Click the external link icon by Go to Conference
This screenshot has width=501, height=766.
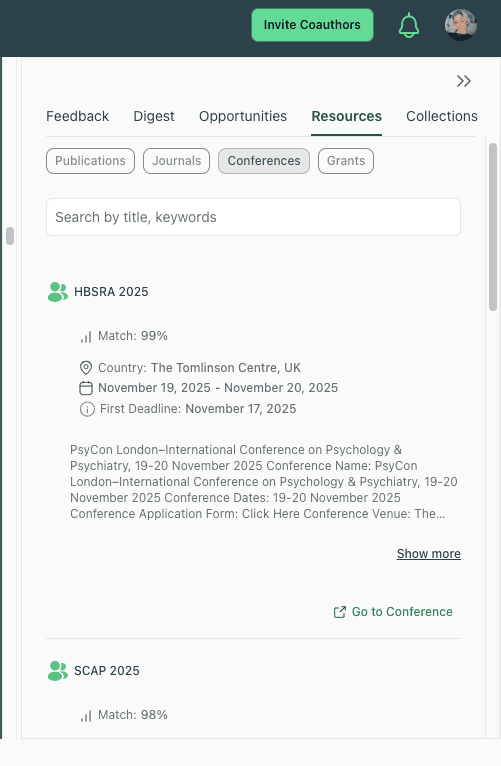340,612
